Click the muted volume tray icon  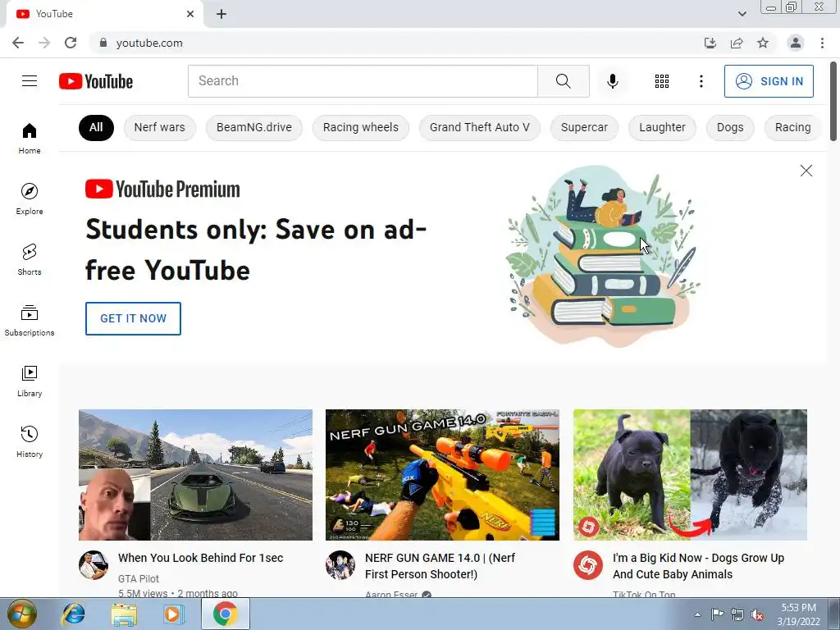pos(757,614)
